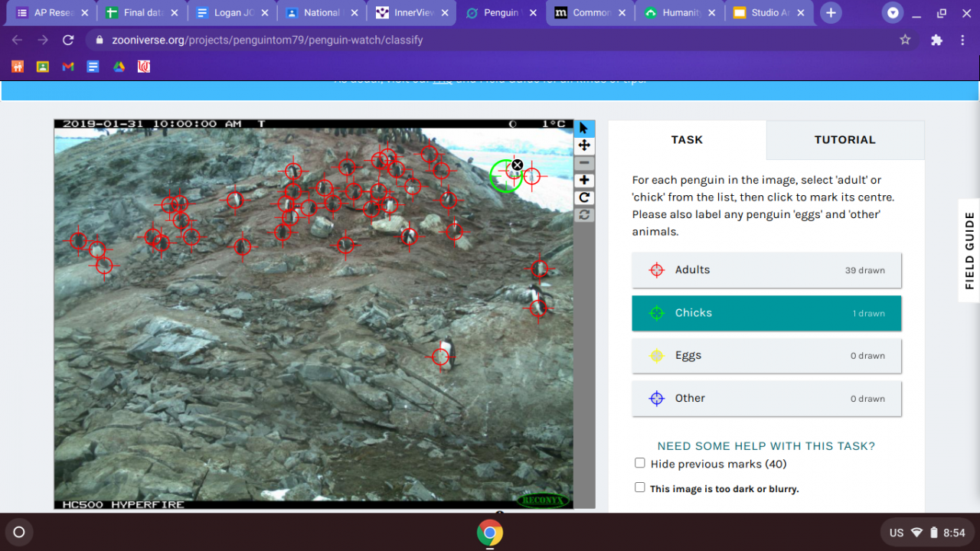This screenshot has width=980, height=551.
Task: Delete the green chick mark via X
Action: 518,165
